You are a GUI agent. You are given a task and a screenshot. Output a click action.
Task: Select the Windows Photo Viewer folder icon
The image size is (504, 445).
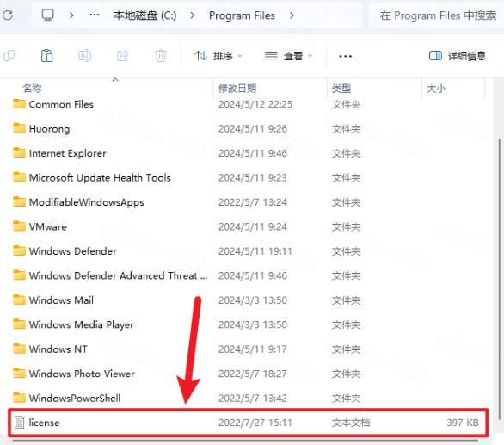(x=19, y=374)
